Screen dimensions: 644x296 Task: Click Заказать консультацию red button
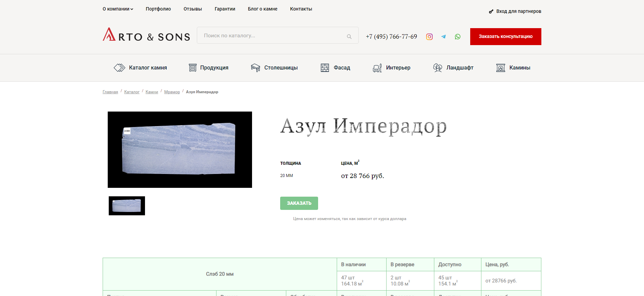[x=505, y=37]
